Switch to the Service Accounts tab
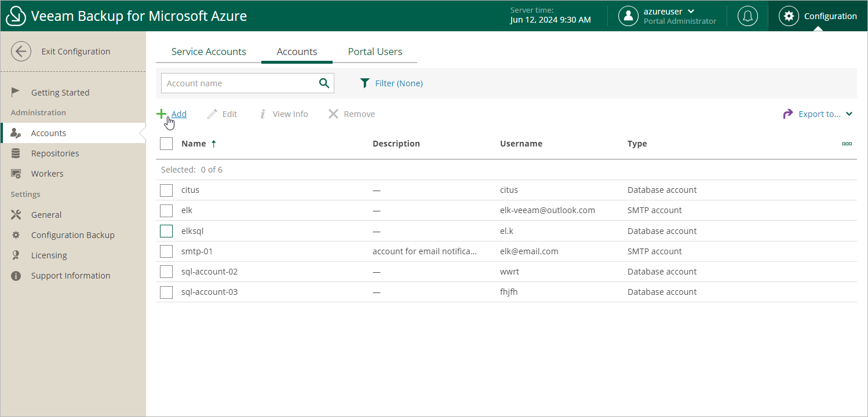 209,52
